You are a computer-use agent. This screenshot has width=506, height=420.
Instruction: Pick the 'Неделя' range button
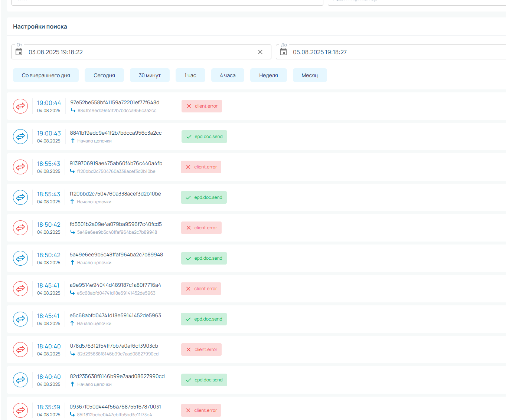268,75
